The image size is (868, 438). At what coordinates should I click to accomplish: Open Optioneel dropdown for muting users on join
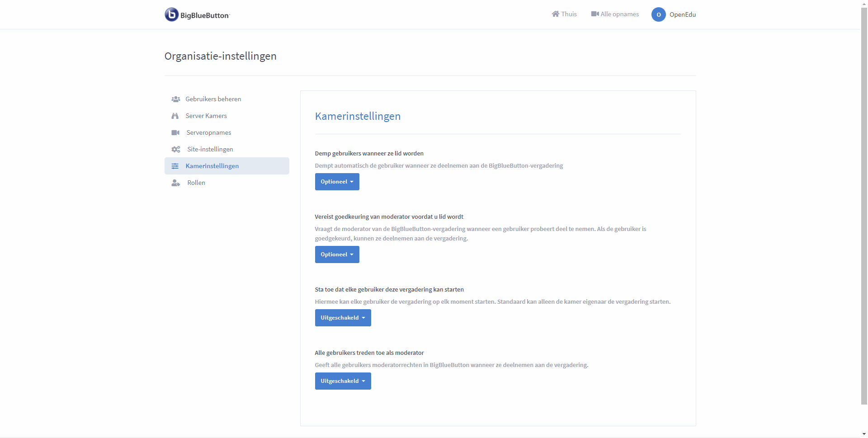click(337, 182)
